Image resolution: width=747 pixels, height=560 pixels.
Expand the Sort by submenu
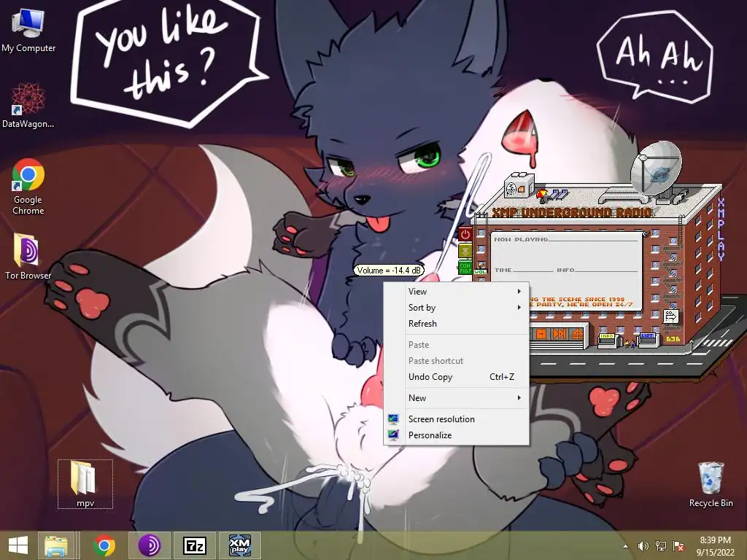(x=457, y=308)
